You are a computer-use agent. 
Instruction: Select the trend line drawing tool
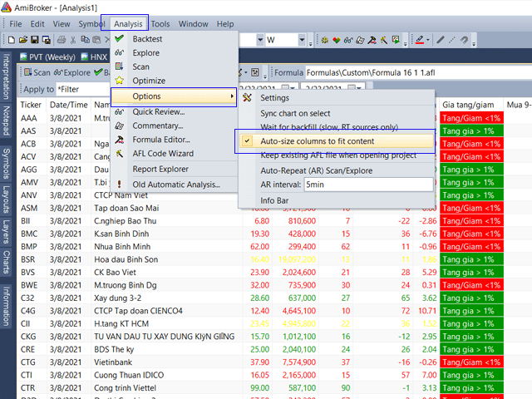[441, 40]
